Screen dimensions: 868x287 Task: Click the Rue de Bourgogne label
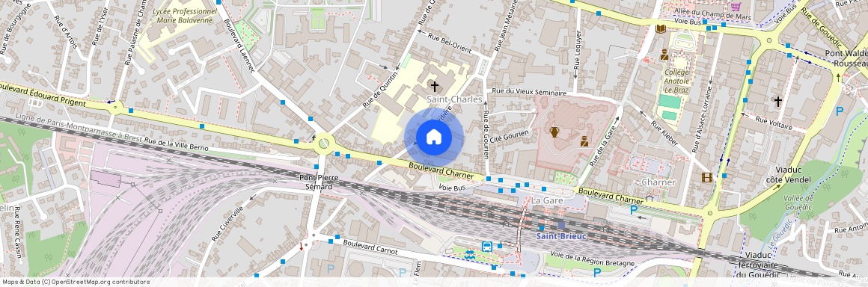coord(15,28)
